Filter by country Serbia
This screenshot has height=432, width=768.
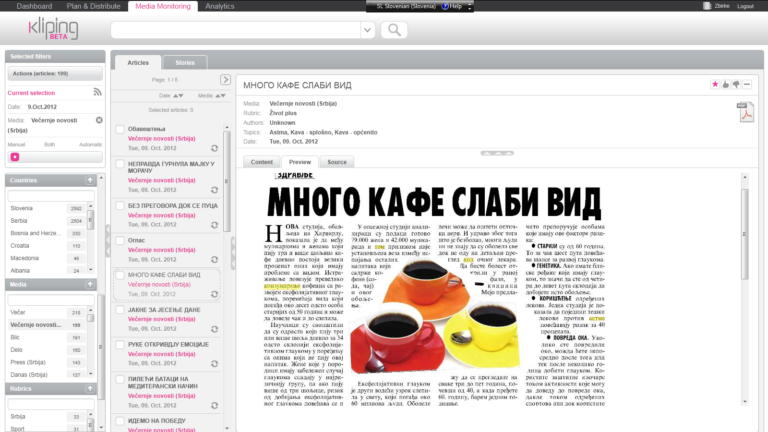[19, 221]
